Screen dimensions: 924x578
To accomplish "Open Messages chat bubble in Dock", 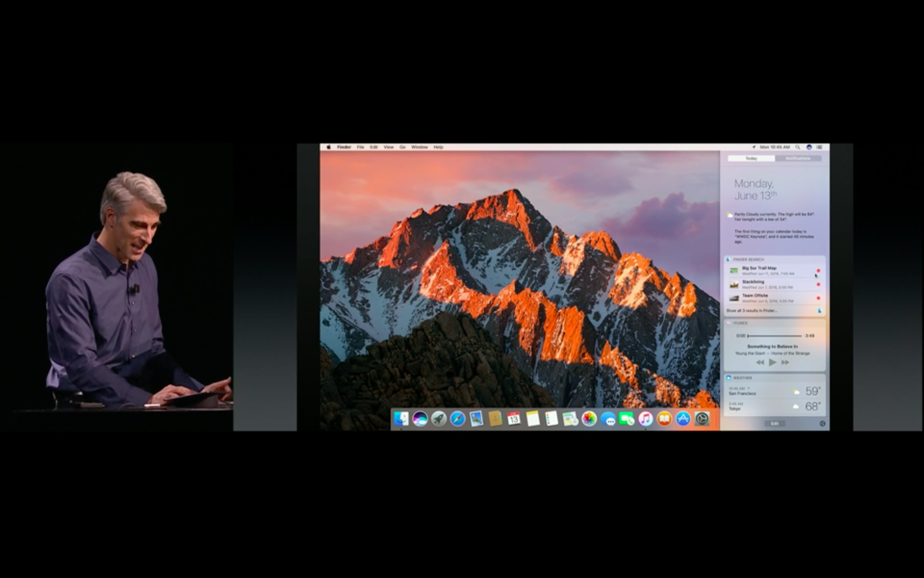I will 608,420.
